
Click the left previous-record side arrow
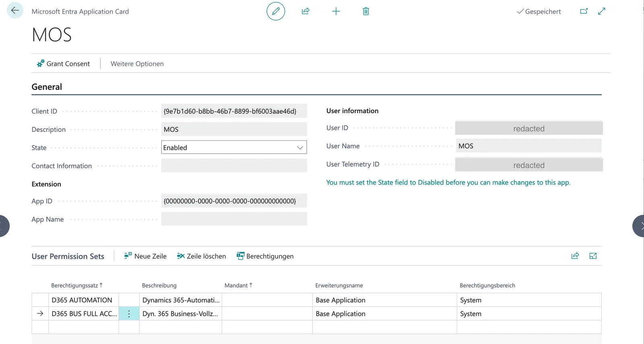3,226
